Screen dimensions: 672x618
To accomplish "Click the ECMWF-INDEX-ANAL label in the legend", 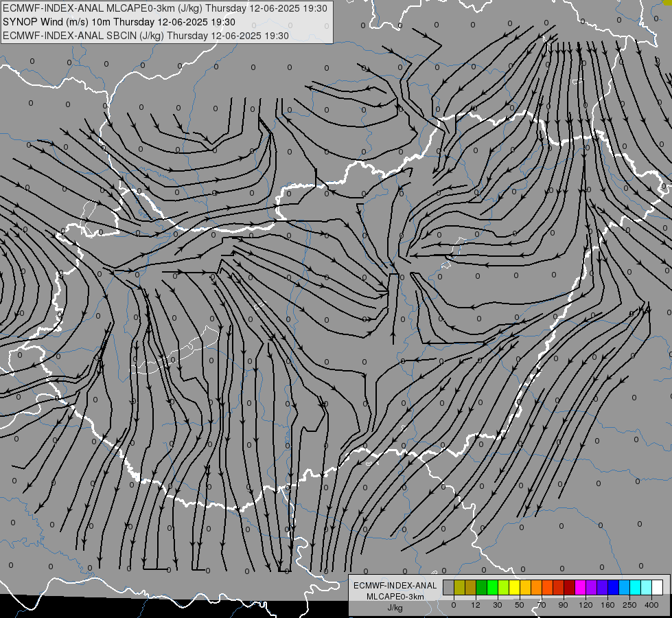I will coord(395,586).
